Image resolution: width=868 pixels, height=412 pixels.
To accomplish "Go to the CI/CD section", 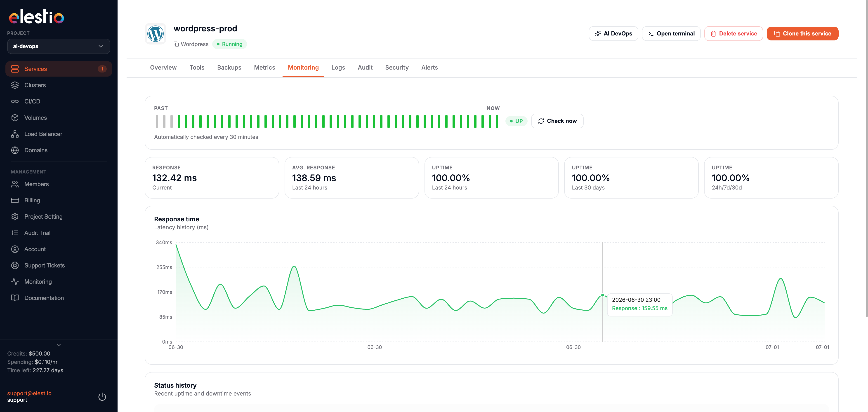I will [59, 101].
